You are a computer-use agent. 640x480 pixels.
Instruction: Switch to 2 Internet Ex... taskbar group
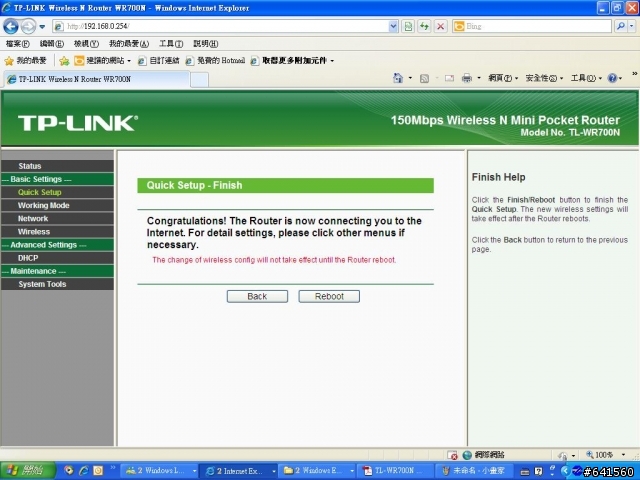tap(240, 471)
